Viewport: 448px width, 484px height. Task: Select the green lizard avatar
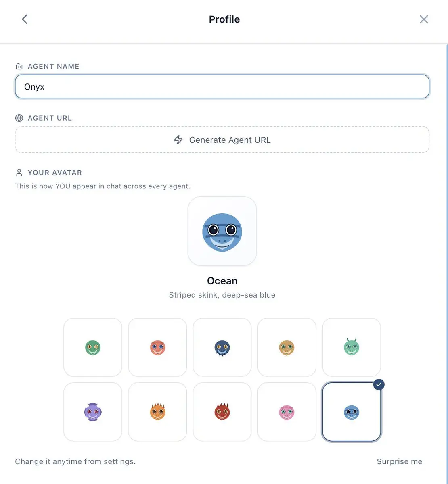pos(93,347)
